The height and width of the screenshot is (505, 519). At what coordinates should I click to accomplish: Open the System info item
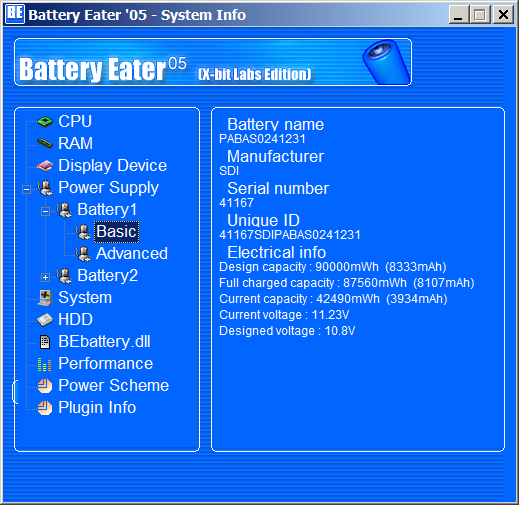coord(85,298)
